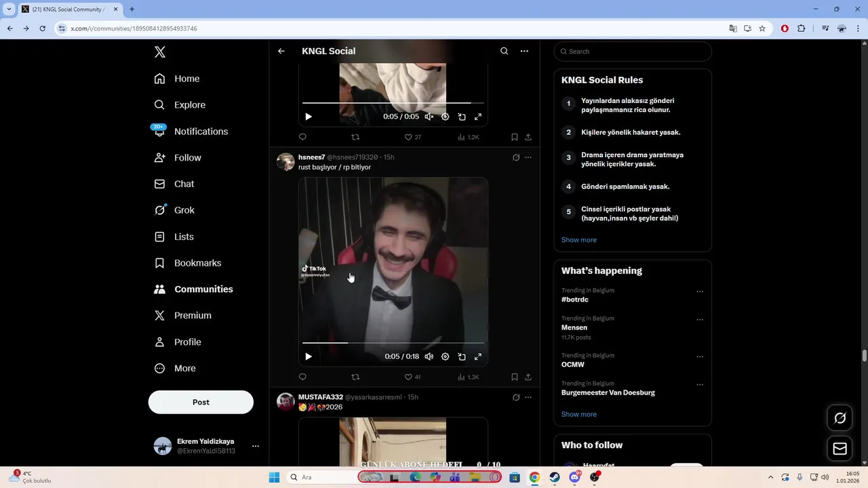Open more options on hsnees7 post

point(528,157)
